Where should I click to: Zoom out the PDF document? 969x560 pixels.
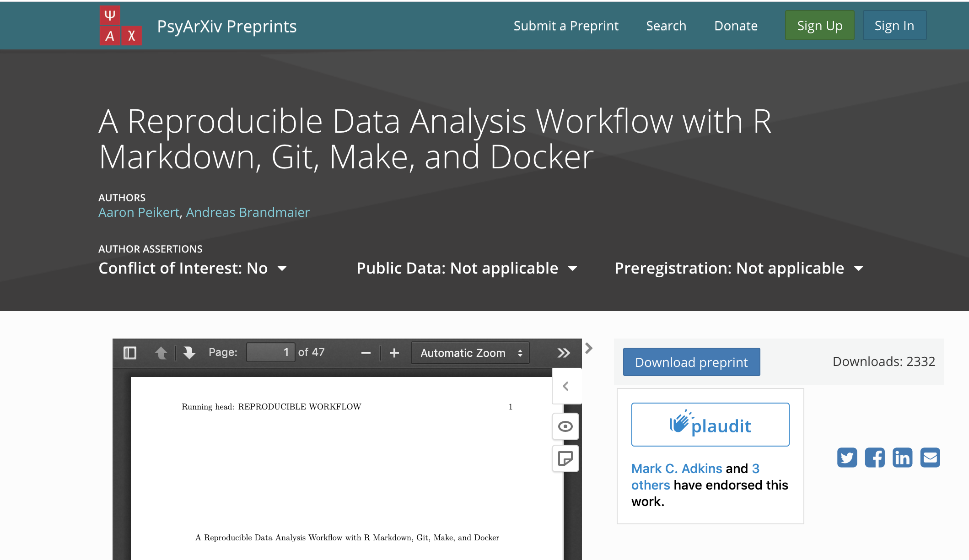366,353
